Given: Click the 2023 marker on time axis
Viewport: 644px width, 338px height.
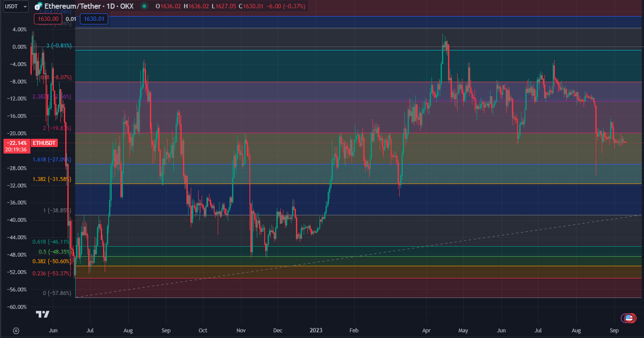Looking at the screenshot, I should [316, 331].
